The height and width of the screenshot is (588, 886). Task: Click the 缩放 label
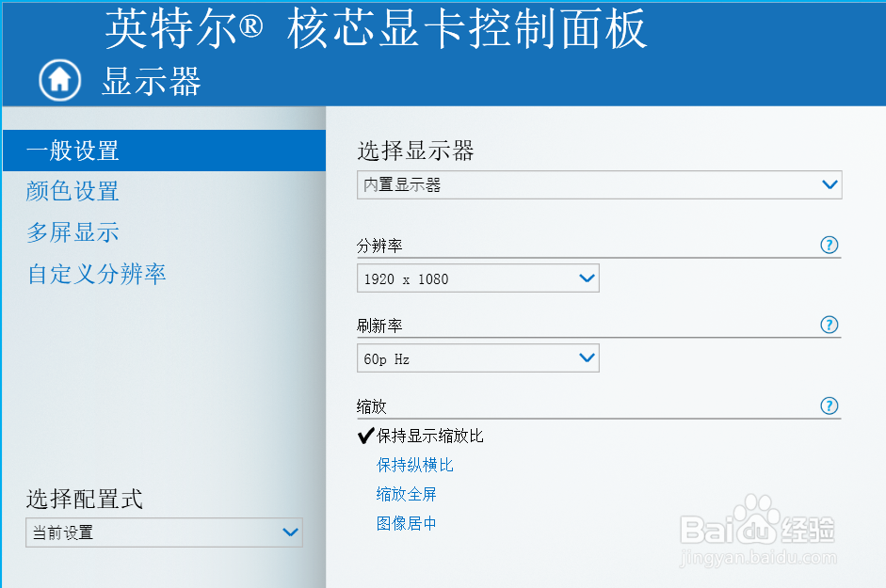point(371,406)
